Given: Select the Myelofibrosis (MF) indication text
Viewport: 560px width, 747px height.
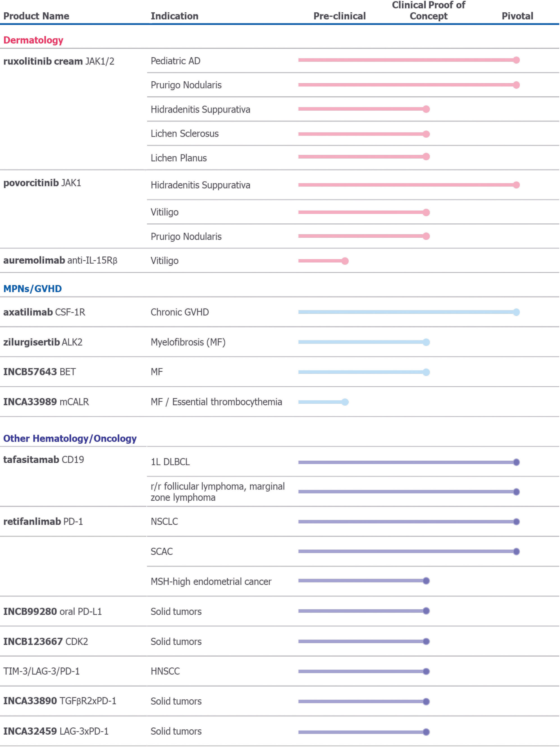Looking at the screenshot, I should pyautogui.click(x=188, y=342).
